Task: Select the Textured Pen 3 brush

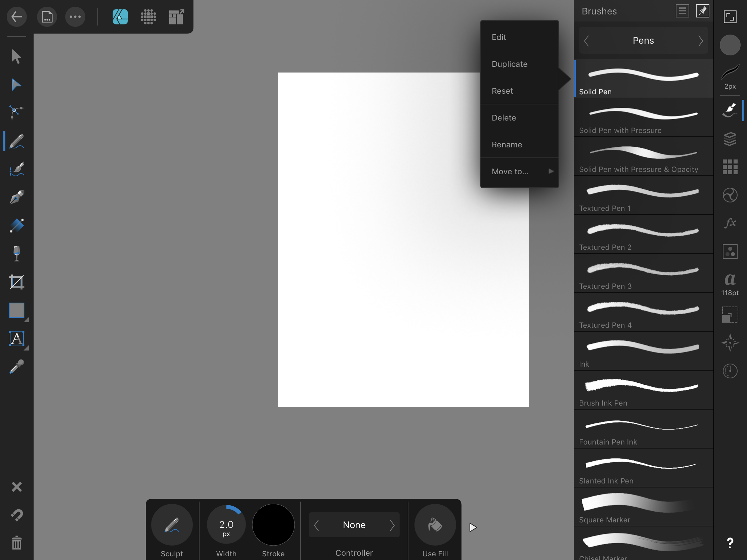Action: tap(644, 273)
